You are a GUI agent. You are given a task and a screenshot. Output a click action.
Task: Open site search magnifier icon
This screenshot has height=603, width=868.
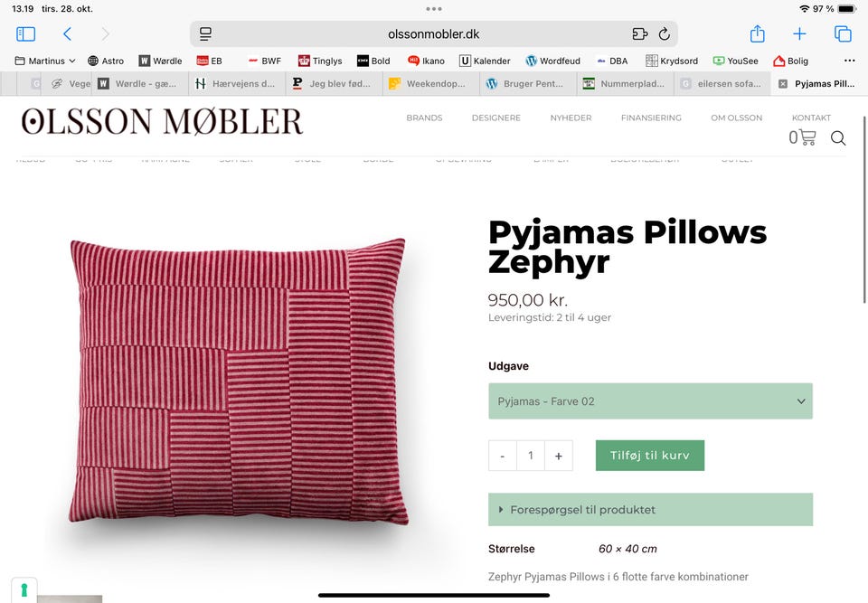coord(837,138)
